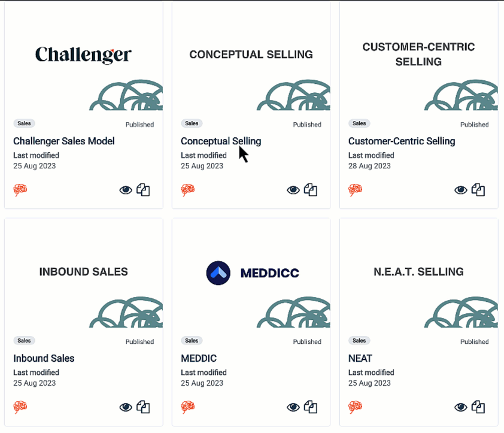Preview the Conceptual Selling card via eye icon
This screenshot has width=504, height=433.
point(293,190)
